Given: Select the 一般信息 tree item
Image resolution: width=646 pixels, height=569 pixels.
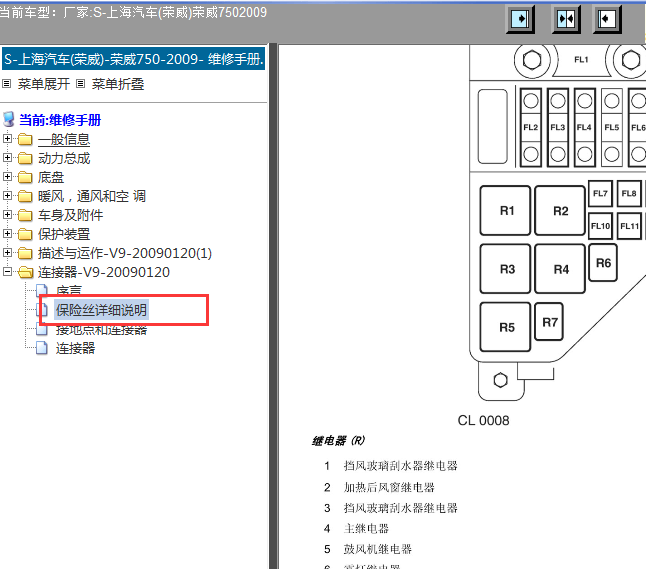Looking at the screenshot, I should 64,139.
